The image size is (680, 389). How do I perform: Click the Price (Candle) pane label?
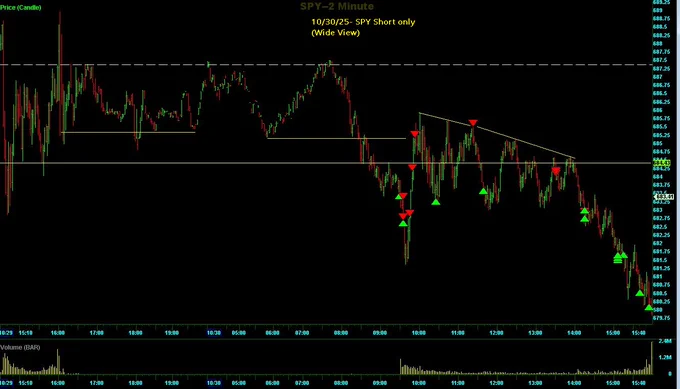21,7
